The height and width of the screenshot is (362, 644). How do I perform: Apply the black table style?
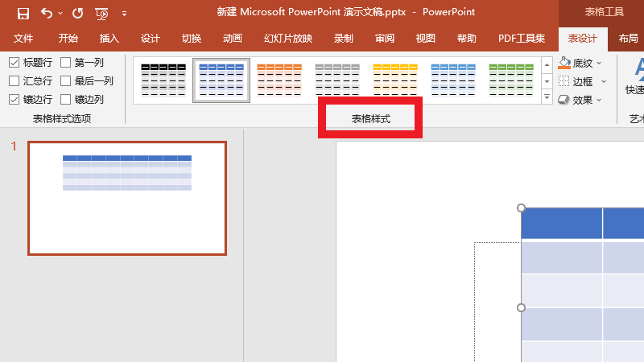tap(163, 80)
